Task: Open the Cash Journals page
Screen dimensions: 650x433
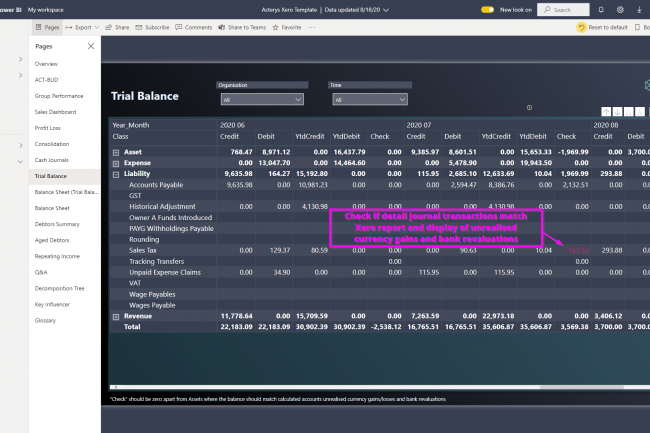Action: tap(52, 160)
